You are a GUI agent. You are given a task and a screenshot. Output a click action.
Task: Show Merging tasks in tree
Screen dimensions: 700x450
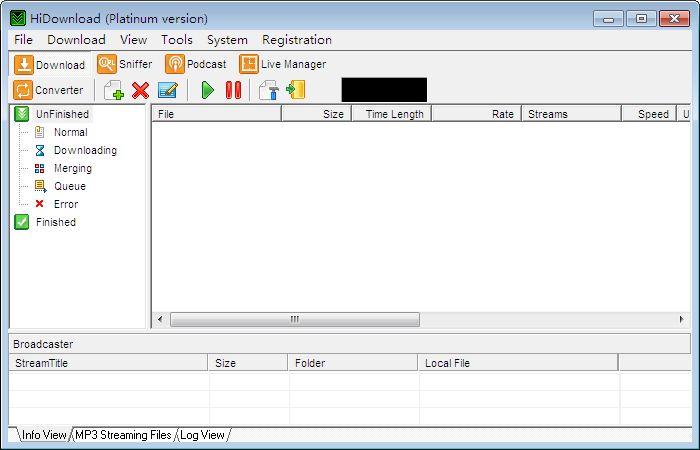(x=73, y=168)
